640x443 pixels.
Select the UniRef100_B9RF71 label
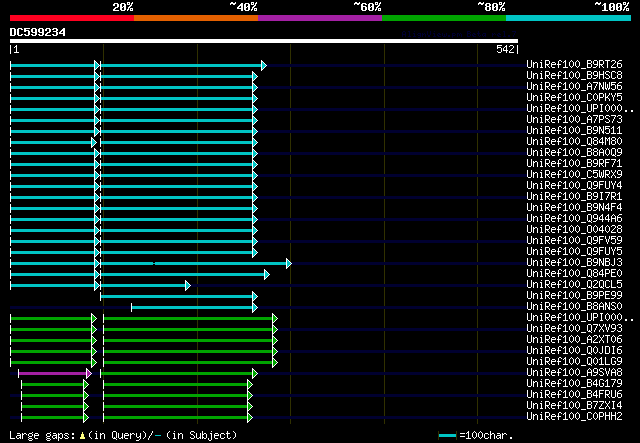point(574,163)
